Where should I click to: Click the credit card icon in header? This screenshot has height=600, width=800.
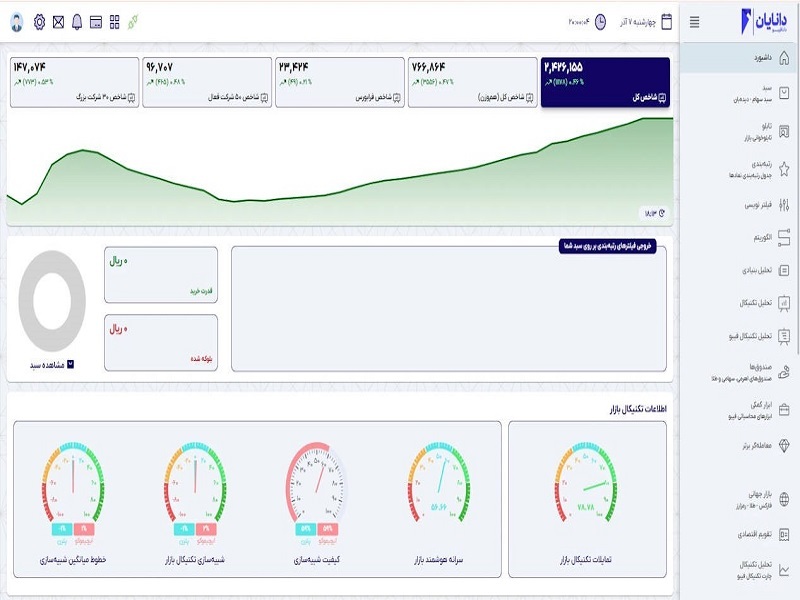point(96,22)
